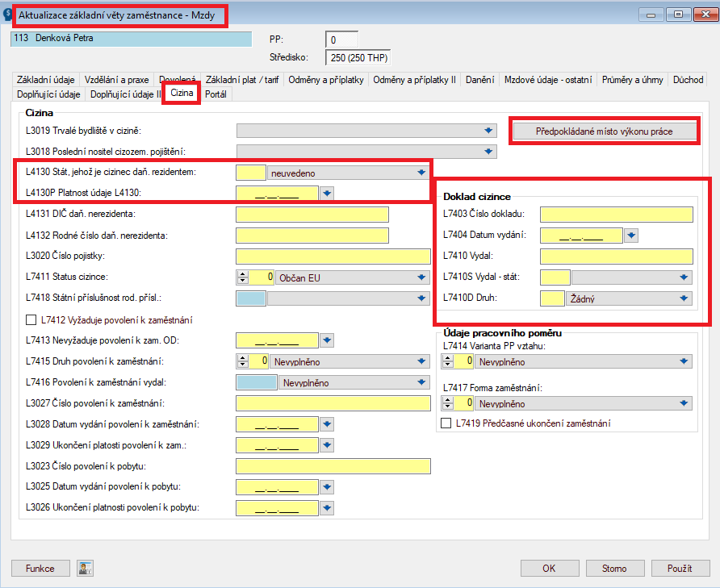This screenshot has height=588, width=720.
Task: Click the application icon in title bar
Action: pos(7,15)
